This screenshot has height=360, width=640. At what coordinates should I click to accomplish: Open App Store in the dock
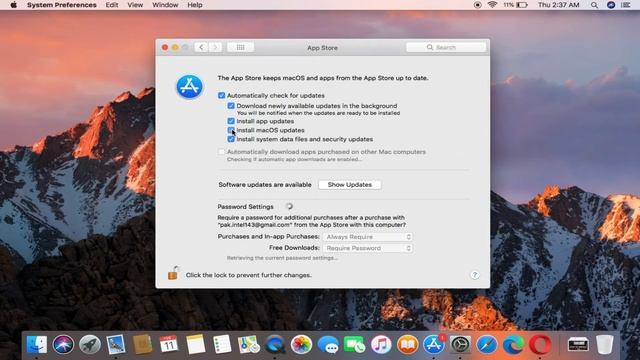[434, 344]
